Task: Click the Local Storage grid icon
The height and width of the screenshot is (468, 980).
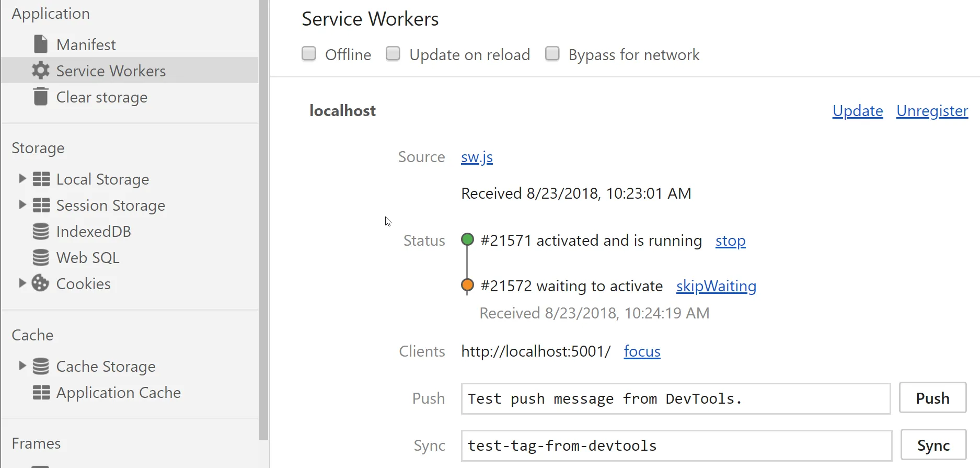Action: (x=41, y=179)
